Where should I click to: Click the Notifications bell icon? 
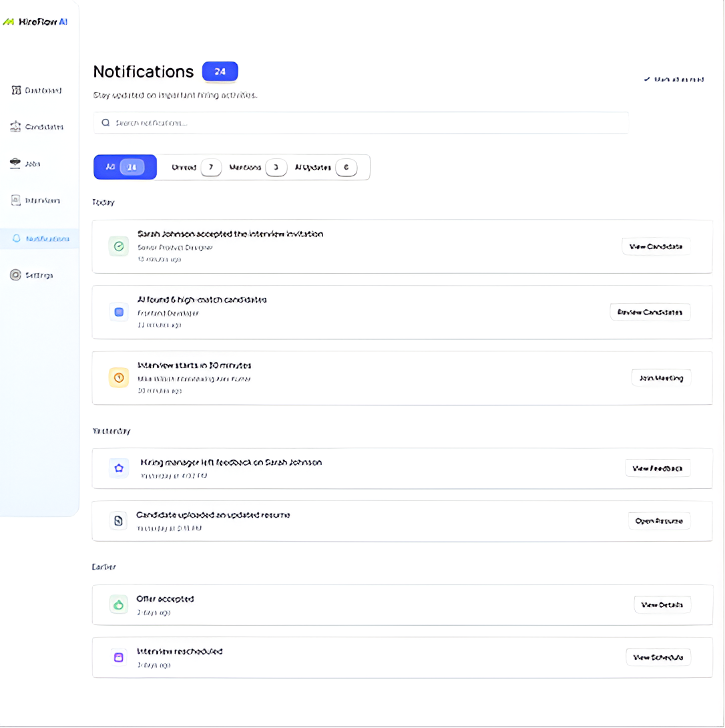click(16, 238)
